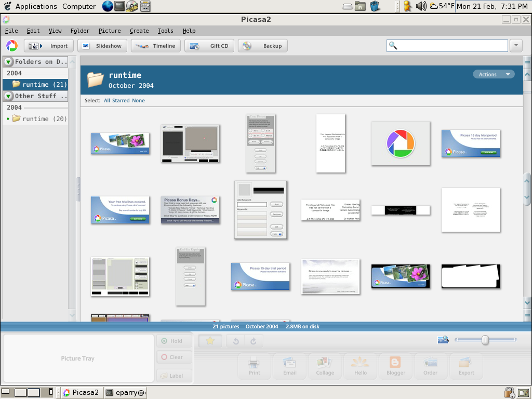Focus the search input field
The height and width of the screenshot is (399, 532).
[447, 46]
